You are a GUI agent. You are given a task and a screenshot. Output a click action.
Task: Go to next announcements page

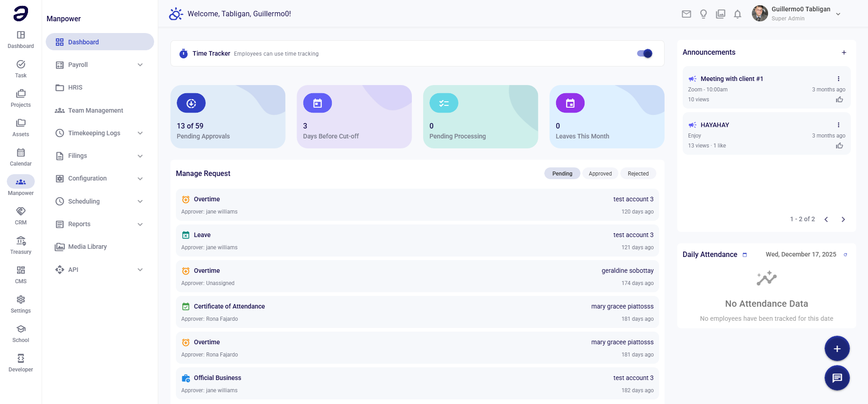point(843,219)
